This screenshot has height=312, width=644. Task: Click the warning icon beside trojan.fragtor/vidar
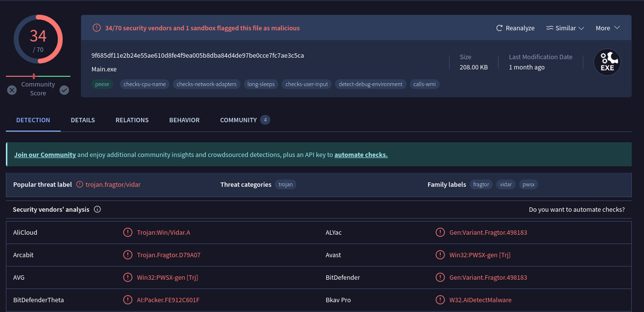[80, 184]
